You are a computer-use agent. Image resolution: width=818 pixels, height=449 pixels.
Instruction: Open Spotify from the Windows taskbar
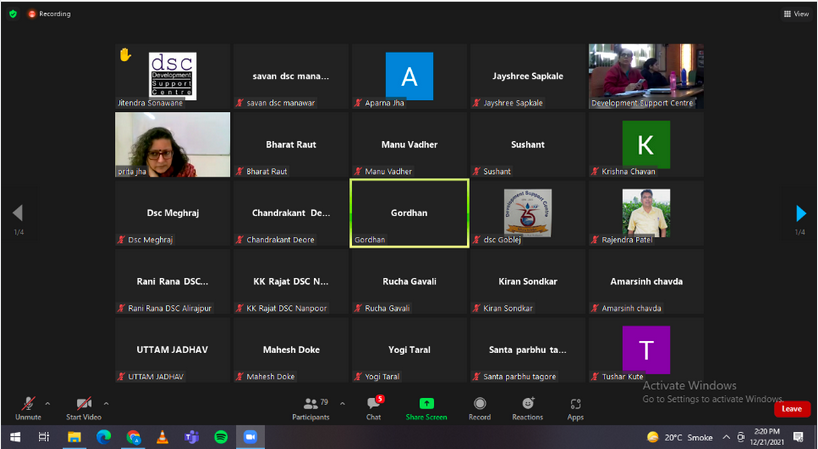[x=220, y=437]
